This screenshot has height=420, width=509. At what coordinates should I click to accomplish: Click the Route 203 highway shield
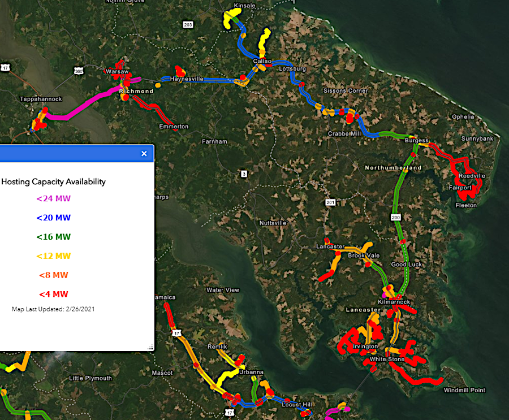click(x=188, y=24)
